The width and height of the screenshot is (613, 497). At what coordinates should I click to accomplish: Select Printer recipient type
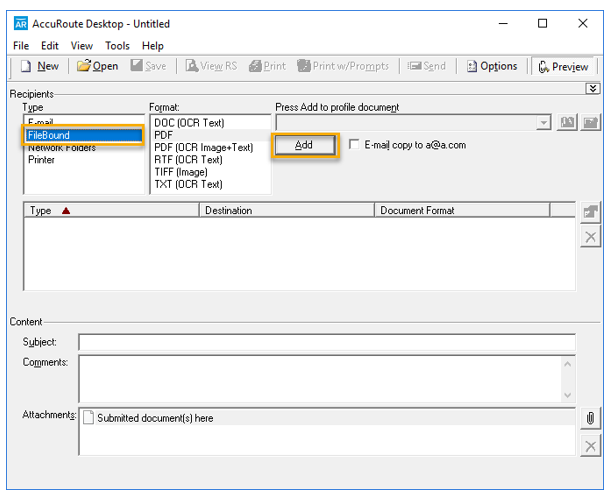point(84,160)
